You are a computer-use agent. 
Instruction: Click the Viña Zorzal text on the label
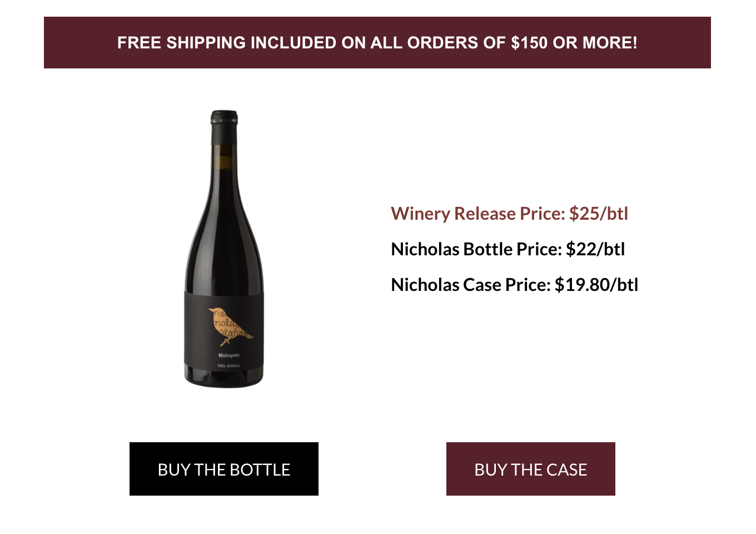coord(229,366)
